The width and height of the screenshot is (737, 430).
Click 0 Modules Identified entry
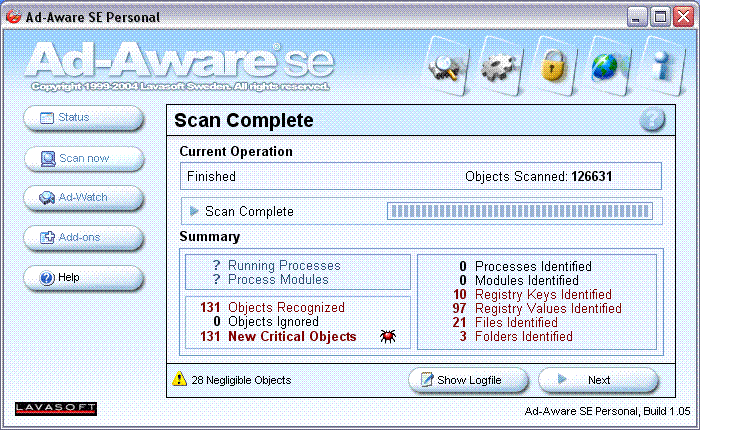coord(519,281)
